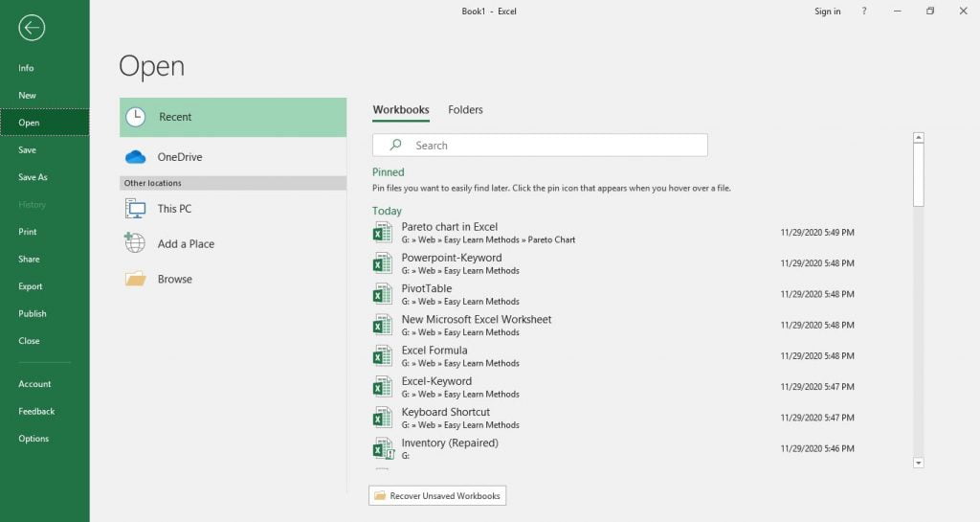Click the search magnifier icon

point(395,145)
